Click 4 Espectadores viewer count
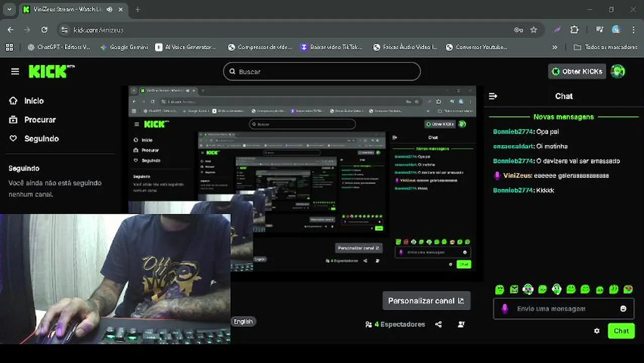The width and height of the screenshot is (644, 363). [x=395, y=324]
